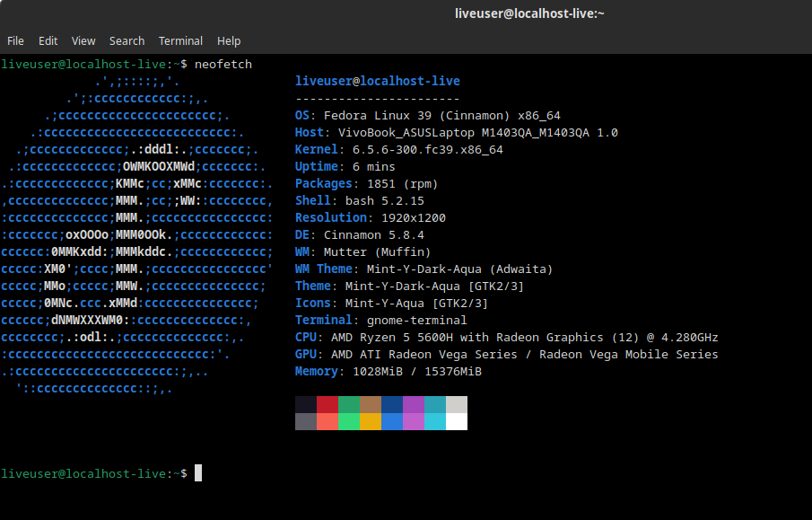This screenshot has width=812, height=520.
Task: Open the Search menu
Action: (127, 40)
